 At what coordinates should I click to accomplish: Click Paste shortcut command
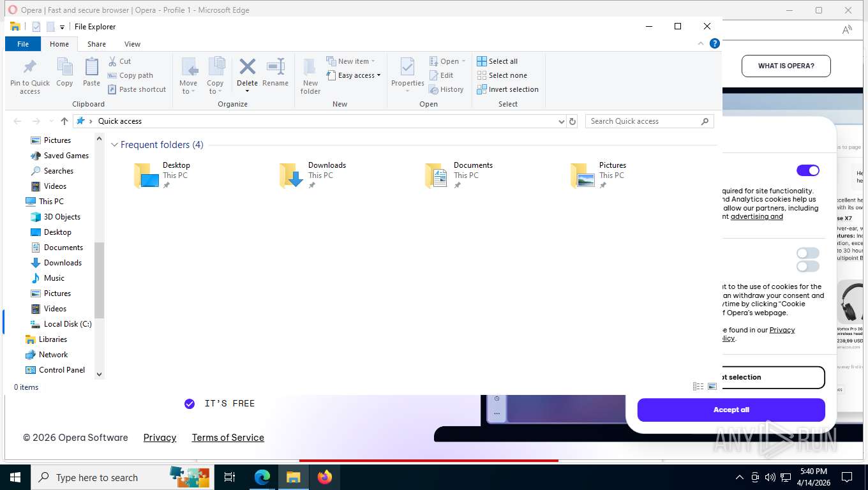pos(137,89)
